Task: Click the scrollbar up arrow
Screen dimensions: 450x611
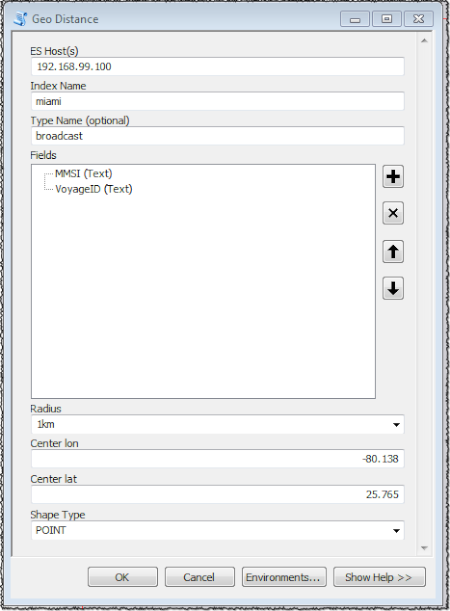Action: click(424, 41)
